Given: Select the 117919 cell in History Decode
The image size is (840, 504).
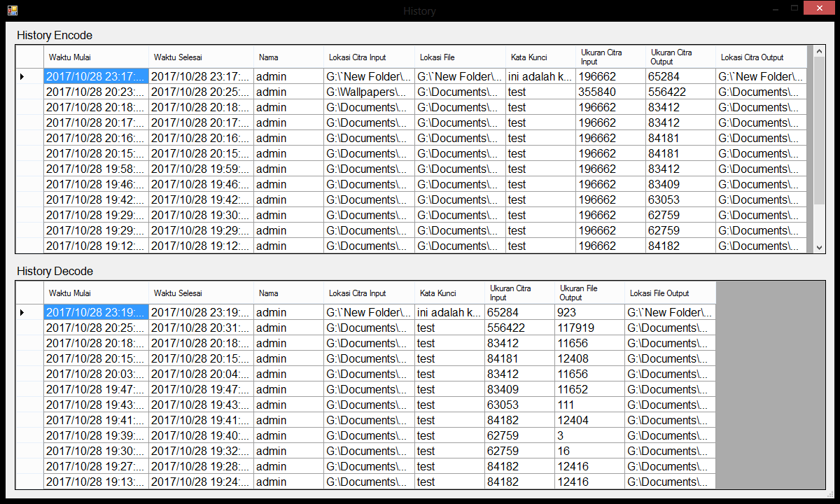Looking at the screenshot, I should [589, 328].
